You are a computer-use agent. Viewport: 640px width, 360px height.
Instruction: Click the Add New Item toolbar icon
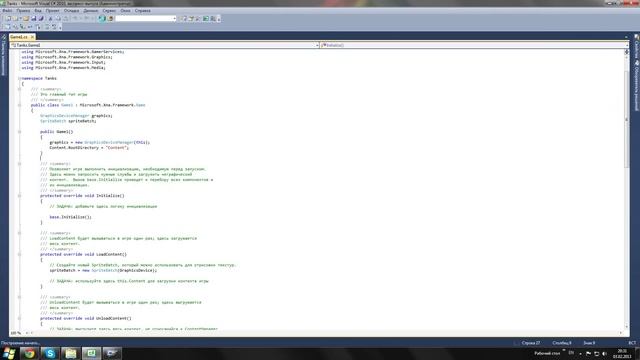[x=15, y=18]
